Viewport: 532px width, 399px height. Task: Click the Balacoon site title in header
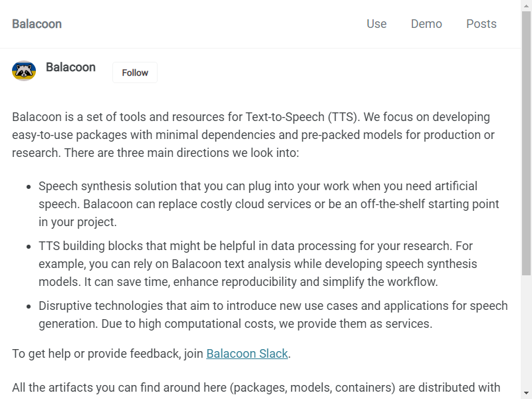(x=37, y=24)
